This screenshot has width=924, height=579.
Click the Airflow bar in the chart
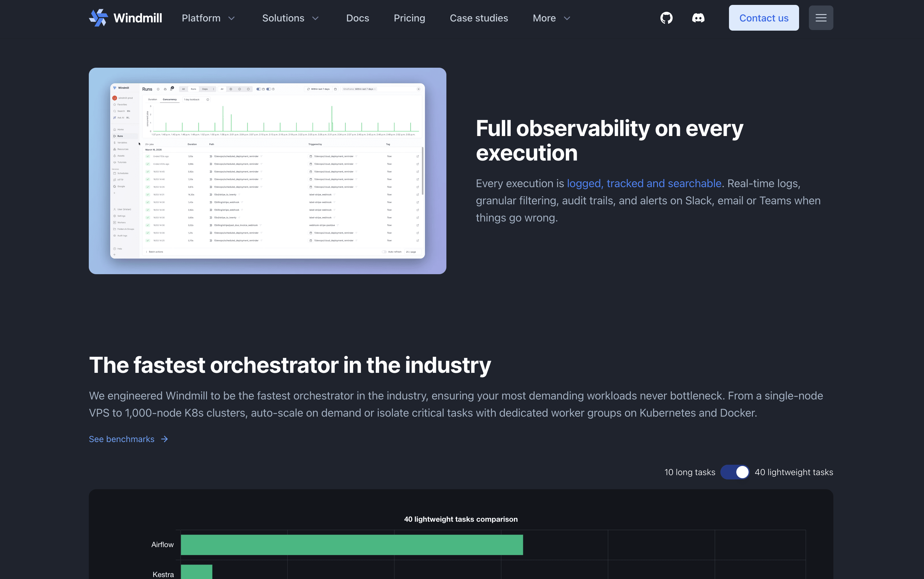(x=351, y=545)
